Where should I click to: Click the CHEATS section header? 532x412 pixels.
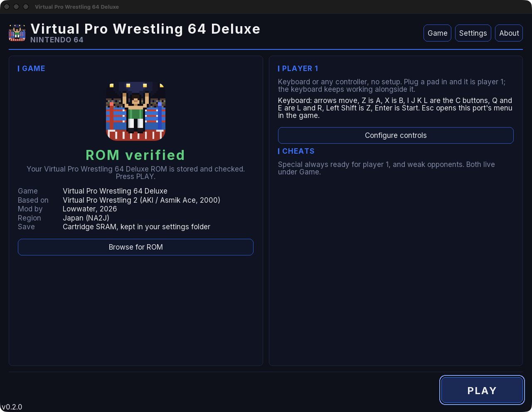click(298, 151)
